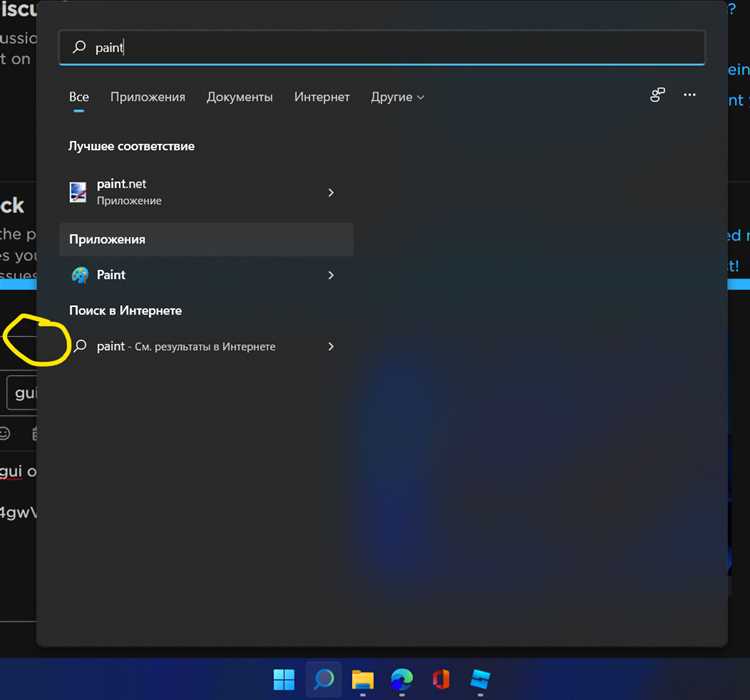
Task: Expand the web search result chevron
Action: [x=331, y=346]
